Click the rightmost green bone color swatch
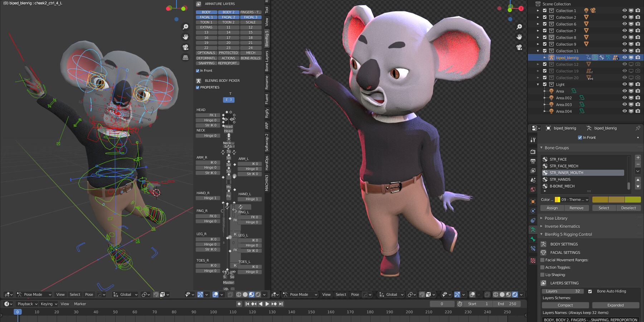The image size is (644, 322). click(633, 200)
